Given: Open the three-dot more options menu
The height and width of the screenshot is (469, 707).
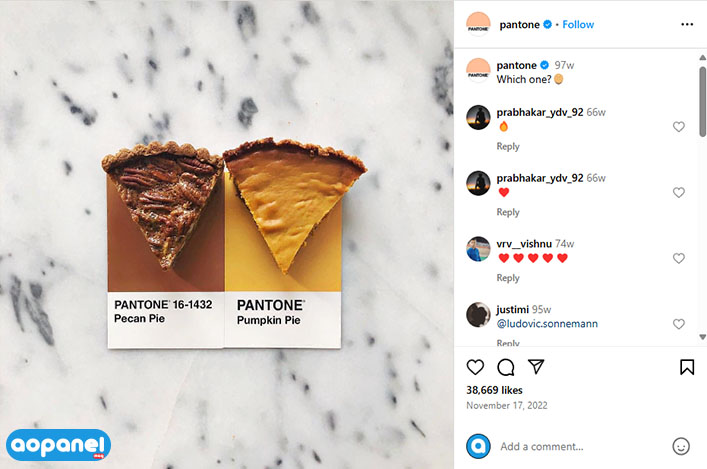Looking at the screenshot, I should [x=687, y=24].
